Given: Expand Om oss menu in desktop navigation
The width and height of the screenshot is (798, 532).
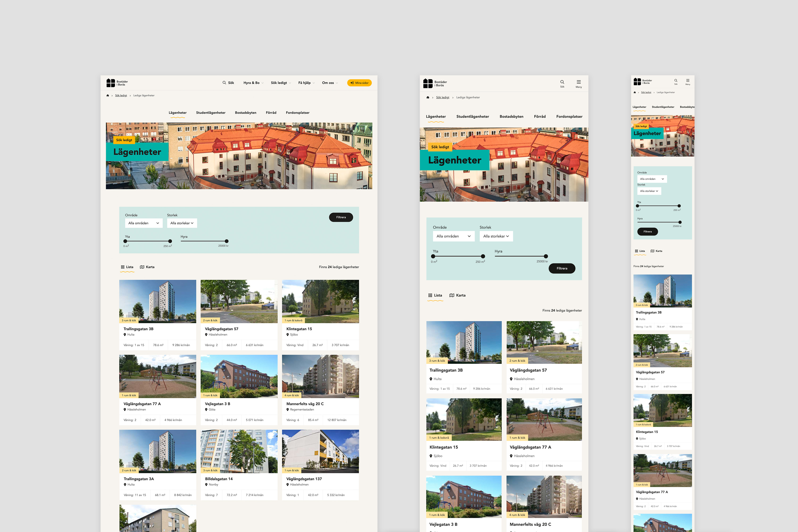Looking at the screenshot, I should 330,83.
